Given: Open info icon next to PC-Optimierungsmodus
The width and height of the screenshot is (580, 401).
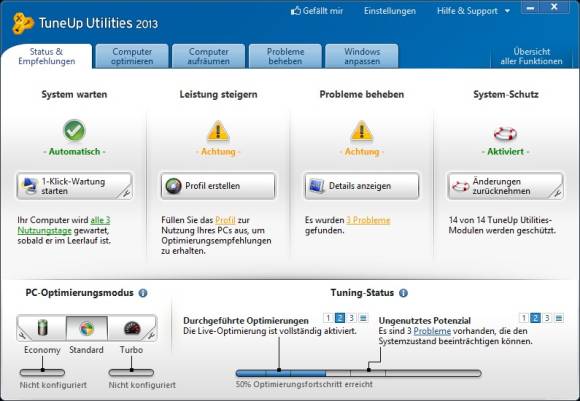Looking at the screenshot, I should pos(143,293).
